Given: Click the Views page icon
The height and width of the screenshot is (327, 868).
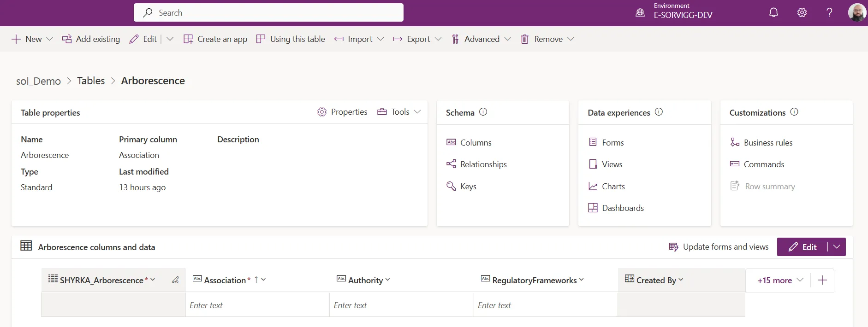Looking at the screenshot, I should point(593,164).
